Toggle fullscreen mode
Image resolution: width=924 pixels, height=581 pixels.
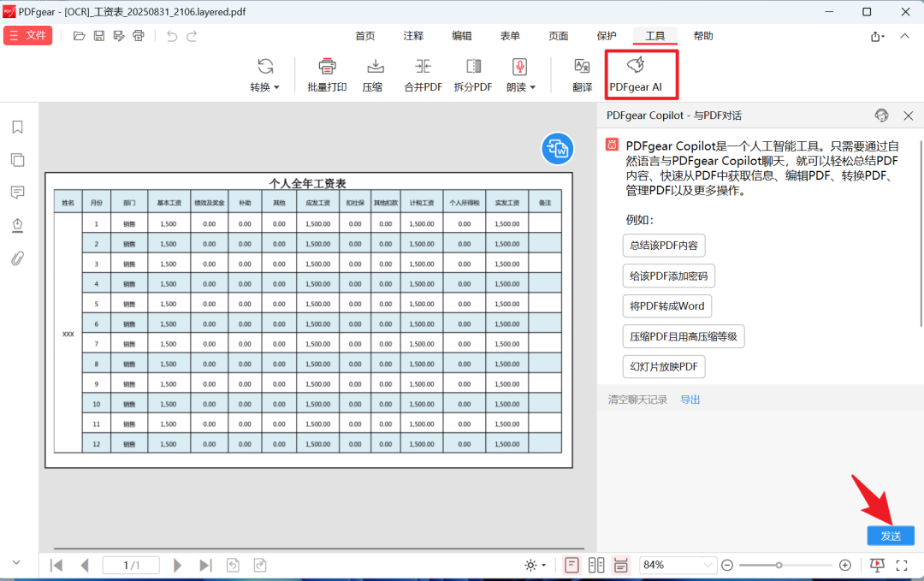coord(902,565)
